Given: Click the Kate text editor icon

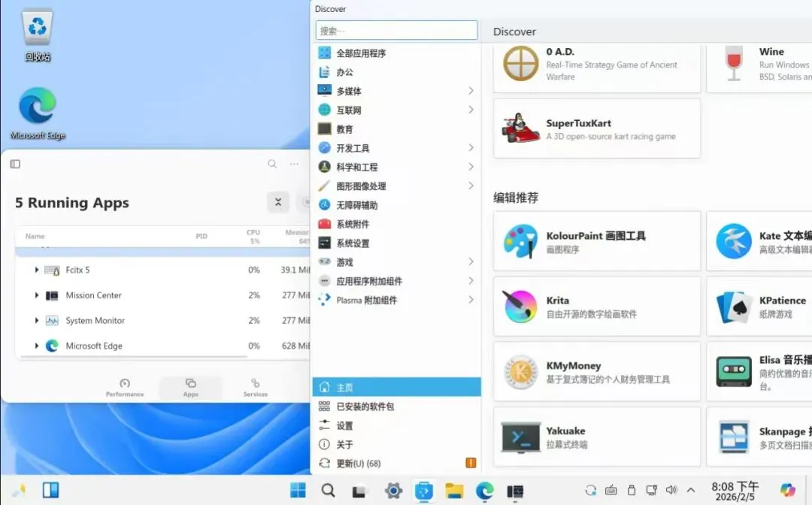Looking at the screenshot, I should pyautogui.click(x=734, y=241).
